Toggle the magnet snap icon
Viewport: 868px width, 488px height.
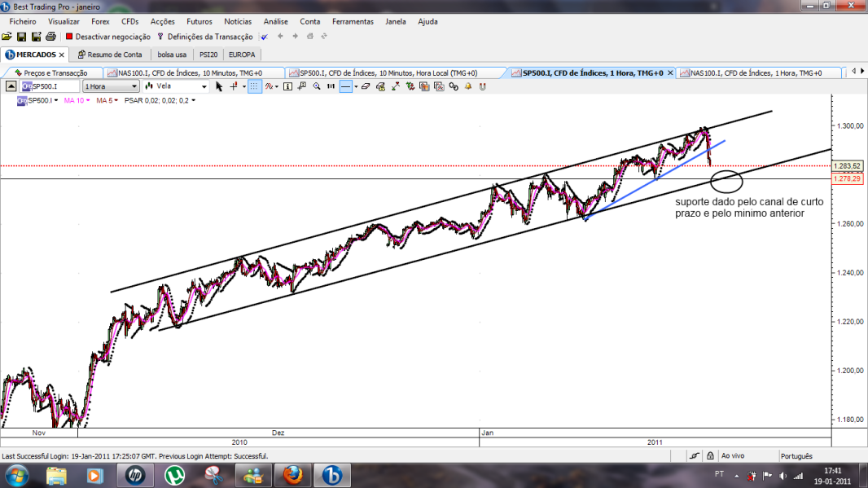point(483,86)
